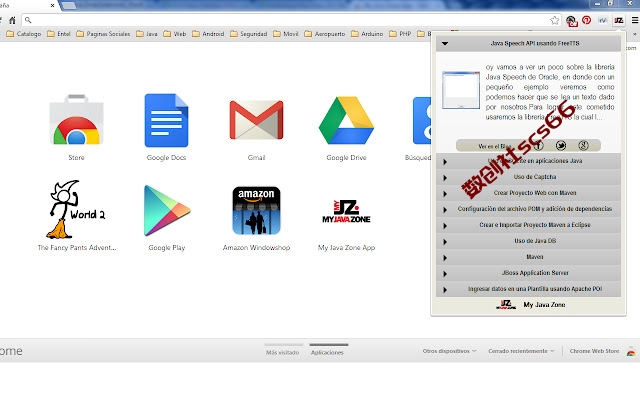
Task: Open the Web bookmarks folder
Action: [175, 34]
